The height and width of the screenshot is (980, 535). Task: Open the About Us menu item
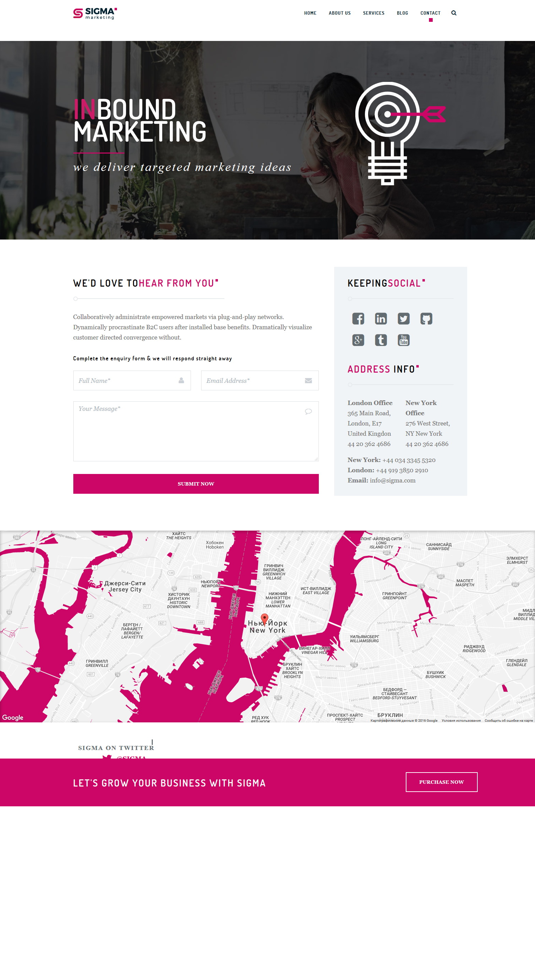click(x=340, y=13)
